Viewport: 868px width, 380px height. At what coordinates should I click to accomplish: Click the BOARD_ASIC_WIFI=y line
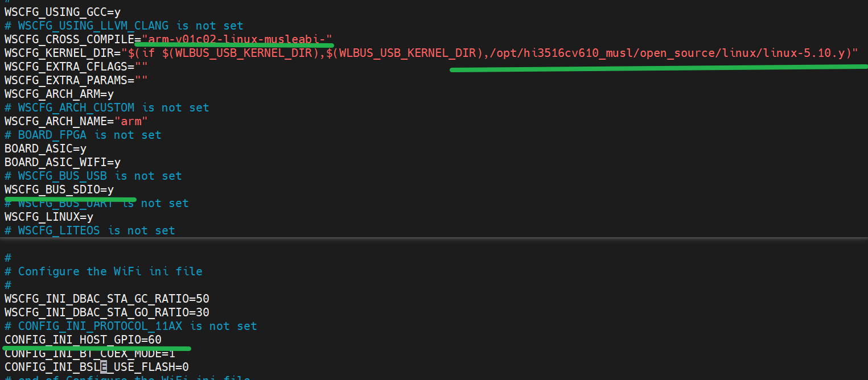click(x=63, y=162)
